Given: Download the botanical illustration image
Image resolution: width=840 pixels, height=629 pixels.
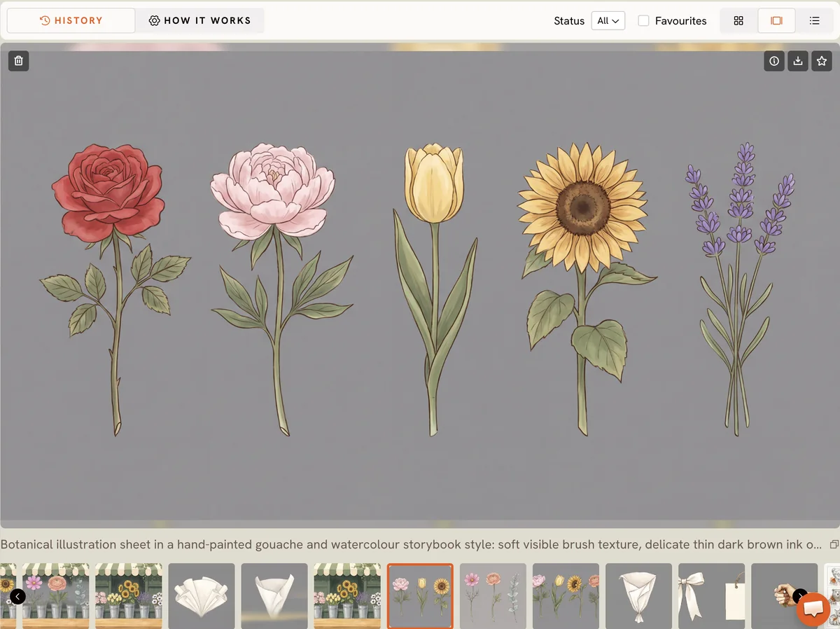Looking at the screenshot, I should coord(798,61).
